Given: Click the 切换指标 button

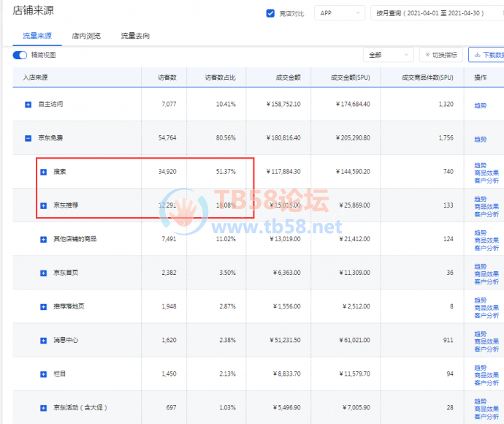Looking at the screenshot, I should tap(441, 55).
